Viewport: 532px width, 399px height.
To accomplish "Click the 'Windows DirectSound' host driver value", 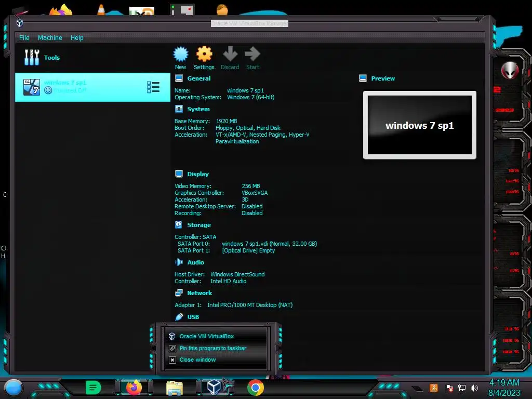I will pos(237,274).
